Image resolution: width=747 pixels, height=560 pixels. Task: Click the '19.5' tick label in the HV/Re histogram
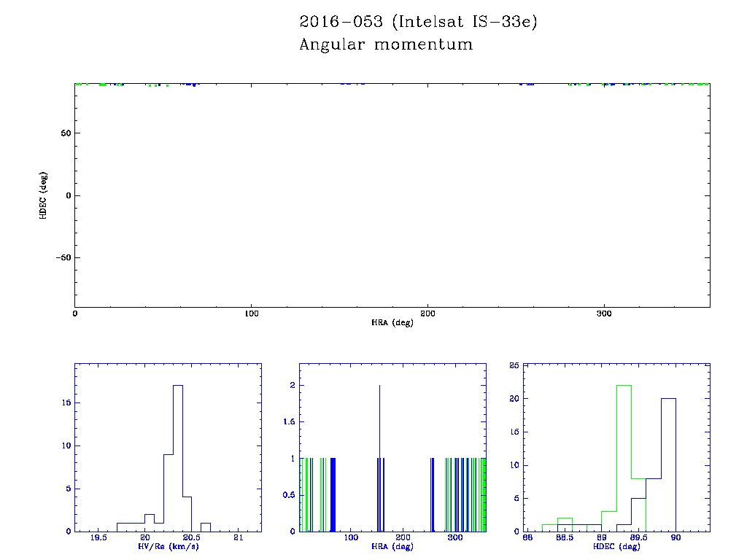tap(98, 539)
